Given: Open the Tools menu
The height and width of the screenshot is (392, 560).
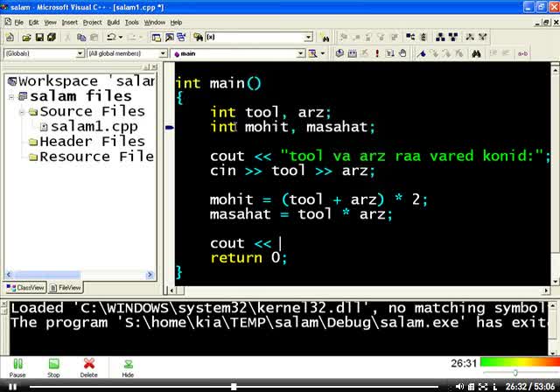Looking at the screenshot, I should (132, 23).
